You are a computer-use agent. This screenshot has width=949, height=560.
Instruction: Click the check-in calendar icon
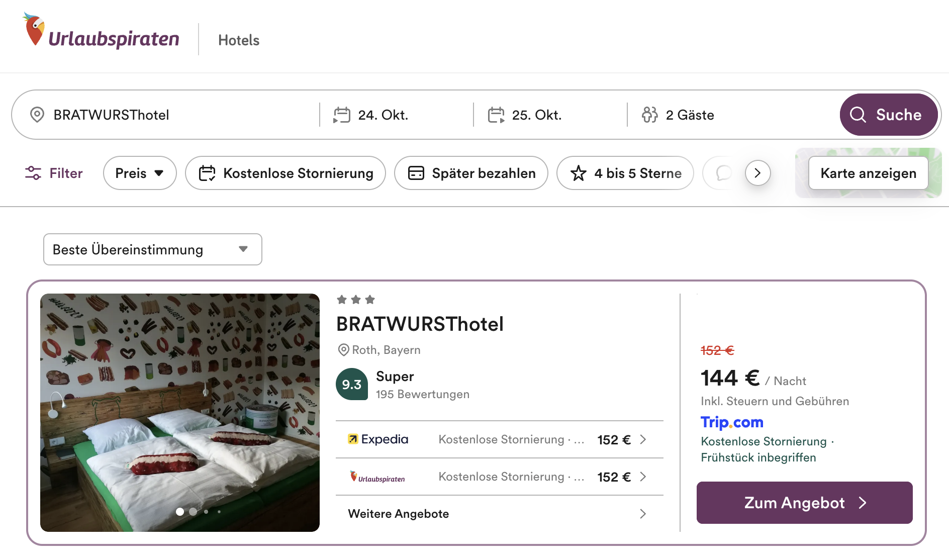[x=342, y=115]
